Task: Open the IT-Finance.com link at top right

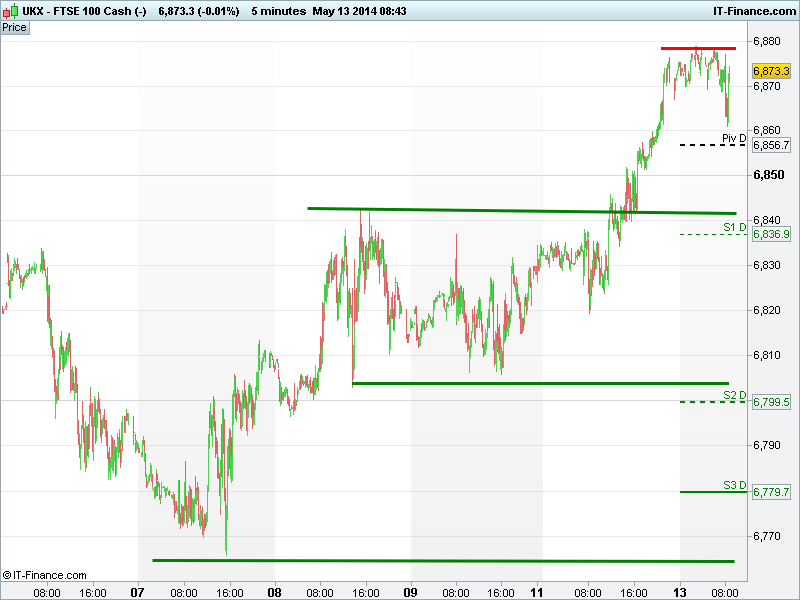Action: [753, 10]
